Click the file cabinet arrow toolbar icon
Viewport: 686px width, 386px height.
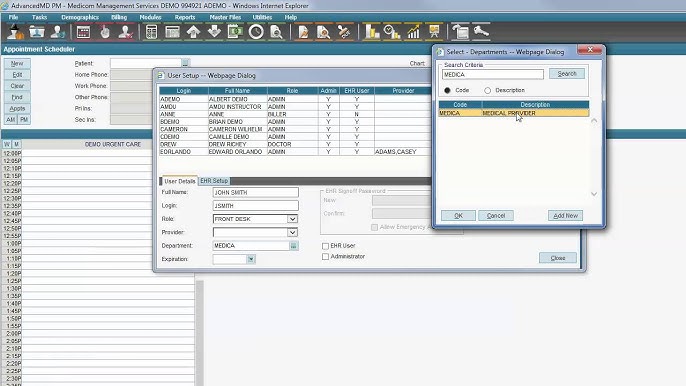coord(460,32)
